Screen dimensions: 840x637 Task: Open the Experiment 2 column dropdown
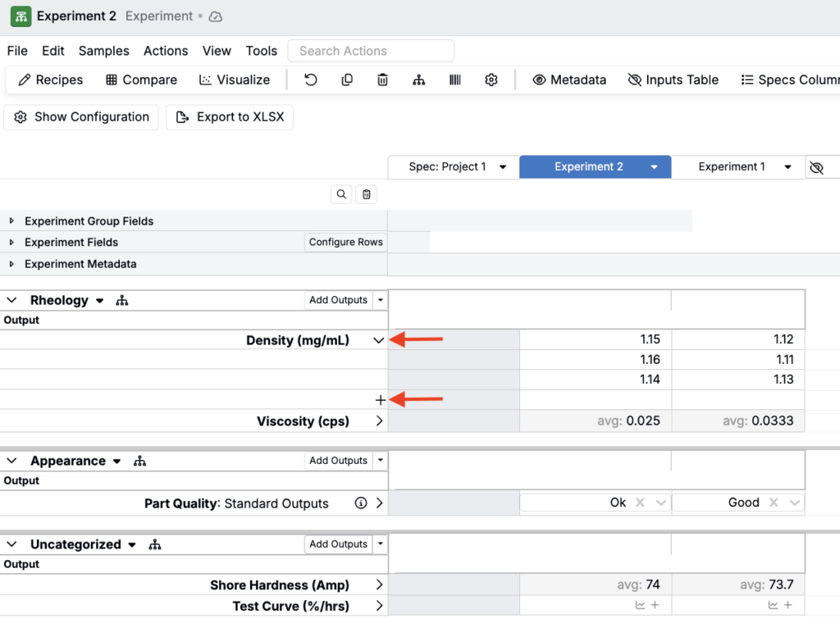click(x=654, y=167)
